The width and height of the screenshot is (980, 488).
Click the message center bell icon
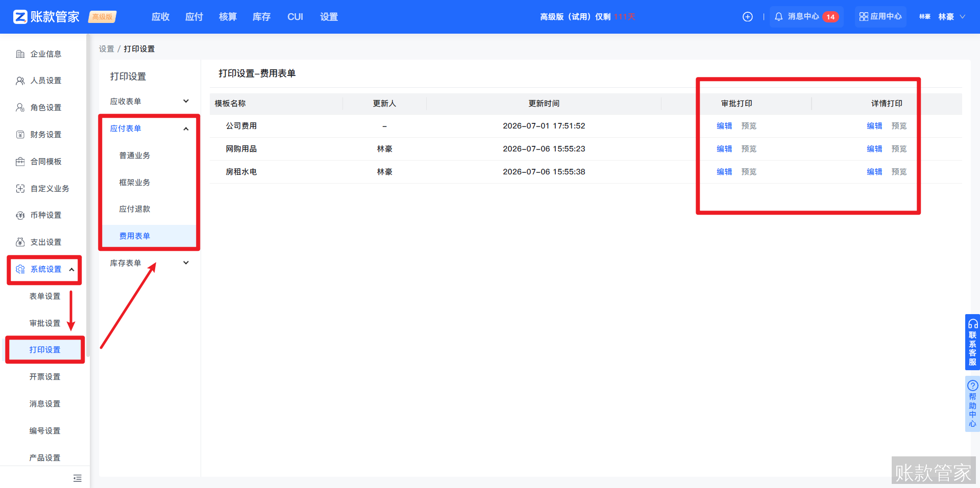[778, 17]
